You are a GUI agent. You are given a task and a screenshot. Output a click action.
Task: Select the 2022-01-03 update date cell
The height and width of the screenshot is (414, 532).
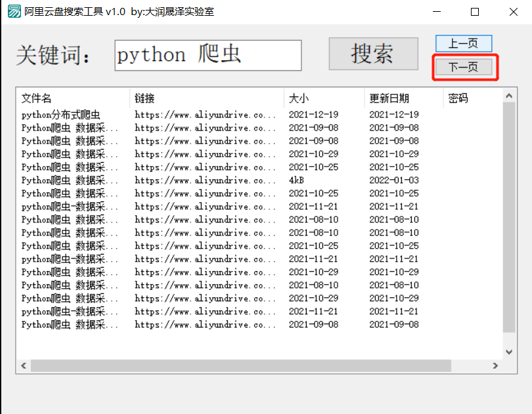394,180
